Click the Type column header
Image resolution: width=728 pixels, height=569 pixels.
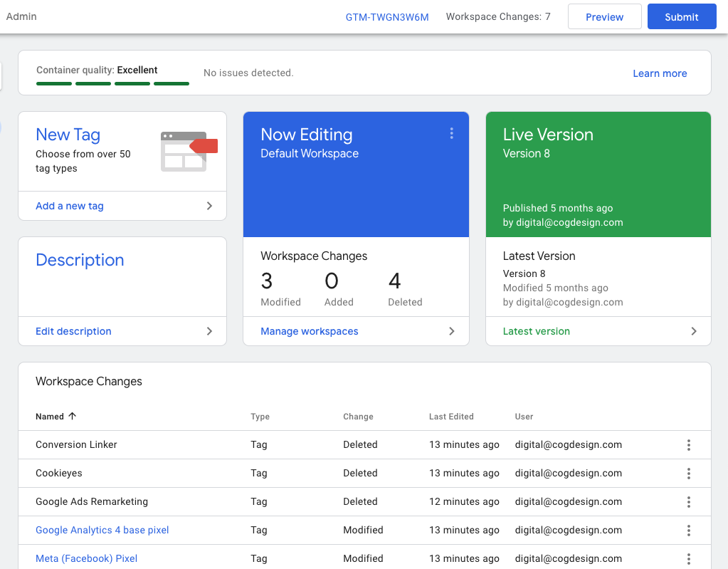(260, 417)
